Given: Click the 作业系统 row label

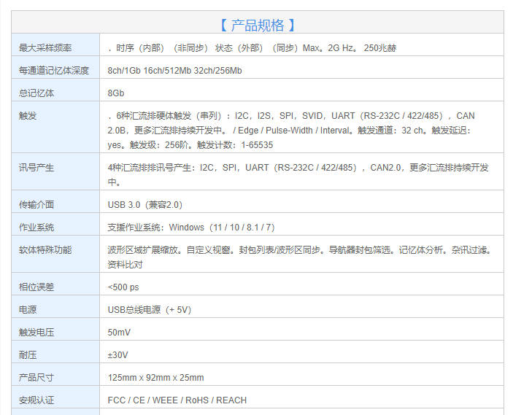Looking at the screenshot, I should coord(36,228).
